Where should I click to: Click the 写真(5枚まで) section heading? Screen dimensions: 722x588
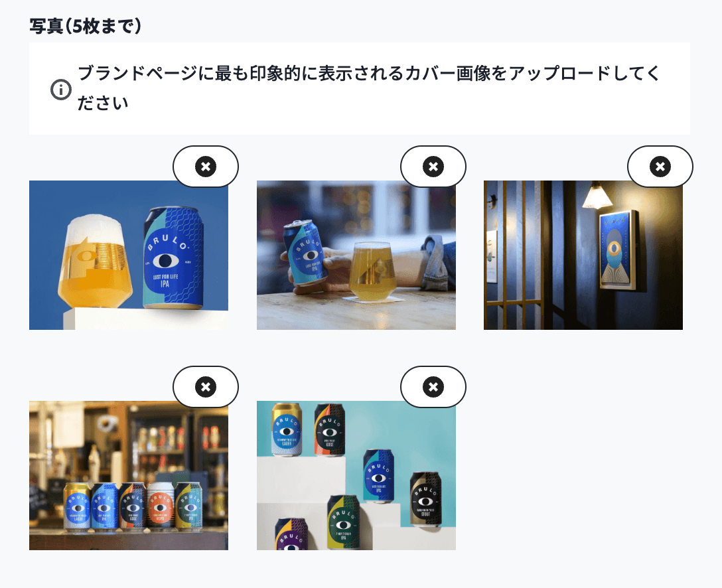[x=85, y=26]
